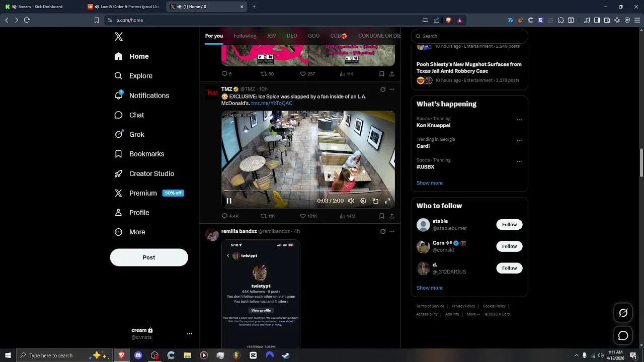Click the Post button
This screenshot has width=644, height=362.
click(x=149, y=257)
